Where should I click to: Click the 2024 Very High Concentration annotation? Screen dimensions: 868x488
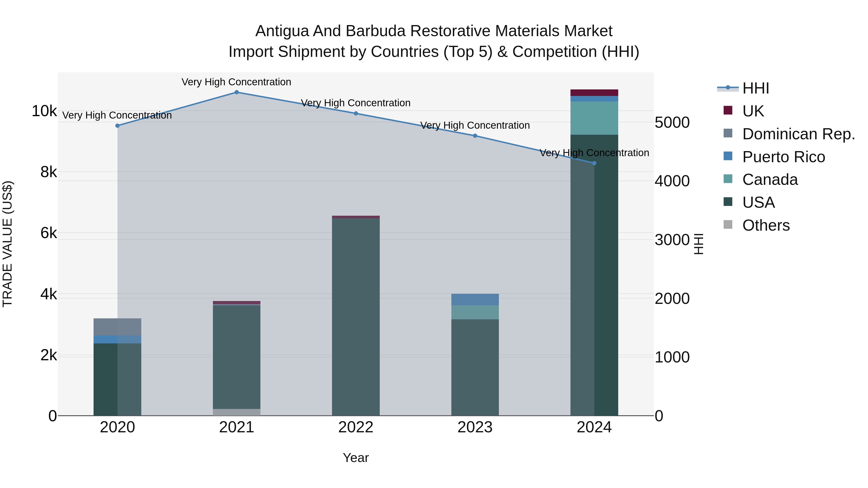pos(594,153)
